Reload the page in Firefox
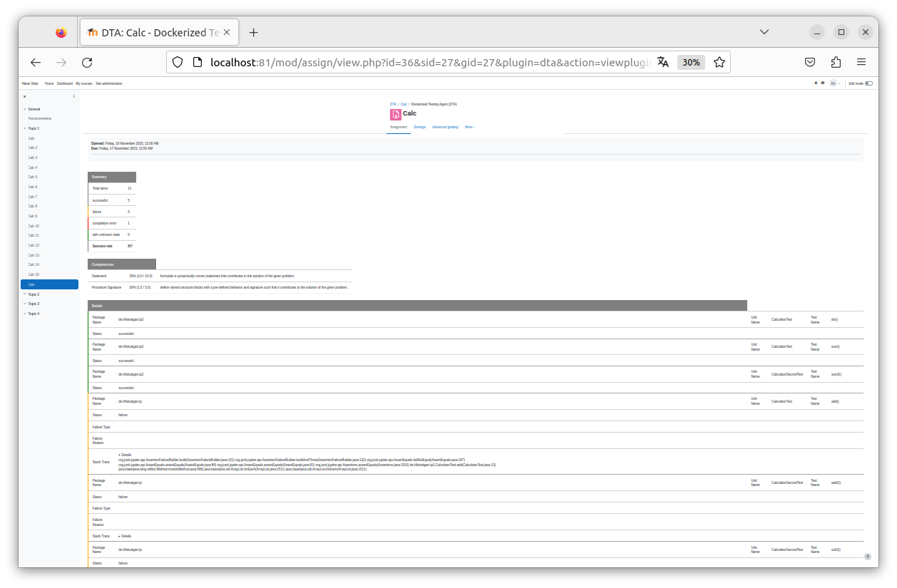The width and height of the screenshot is (897, 588). (x=87, y=62)
